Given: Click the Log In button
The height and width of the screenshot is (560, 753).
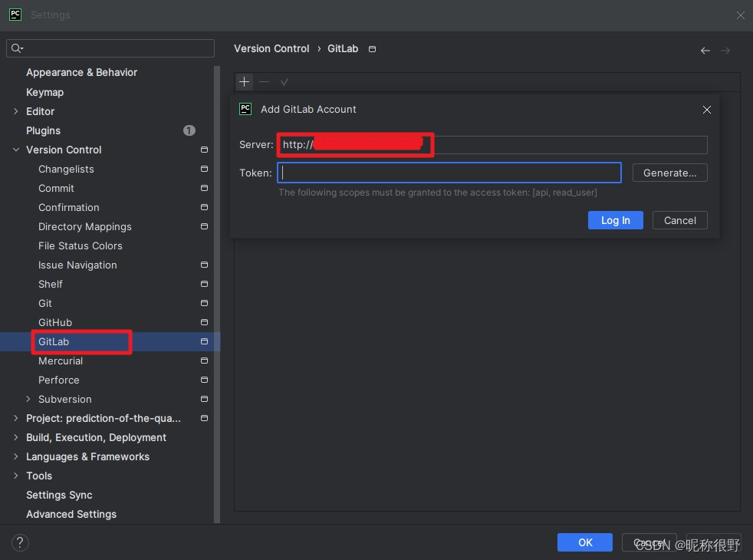Looking at the screenshot, I should [x=615, y=220].
